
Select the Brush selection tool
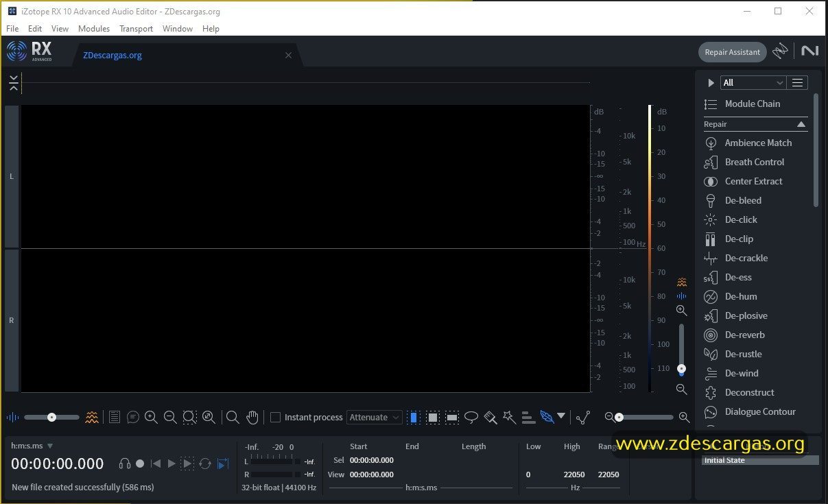490,417
